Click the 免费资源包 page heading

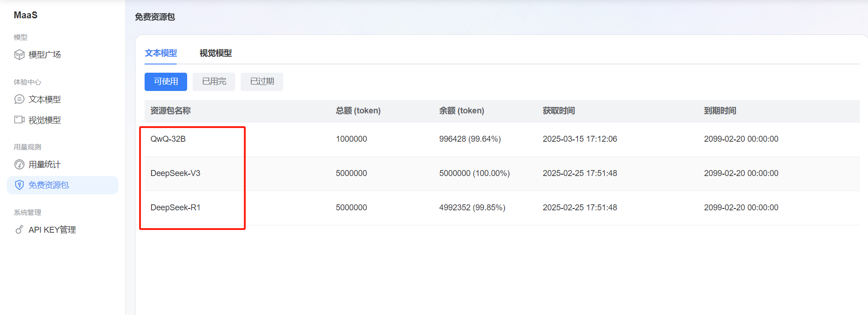[155, 17]
